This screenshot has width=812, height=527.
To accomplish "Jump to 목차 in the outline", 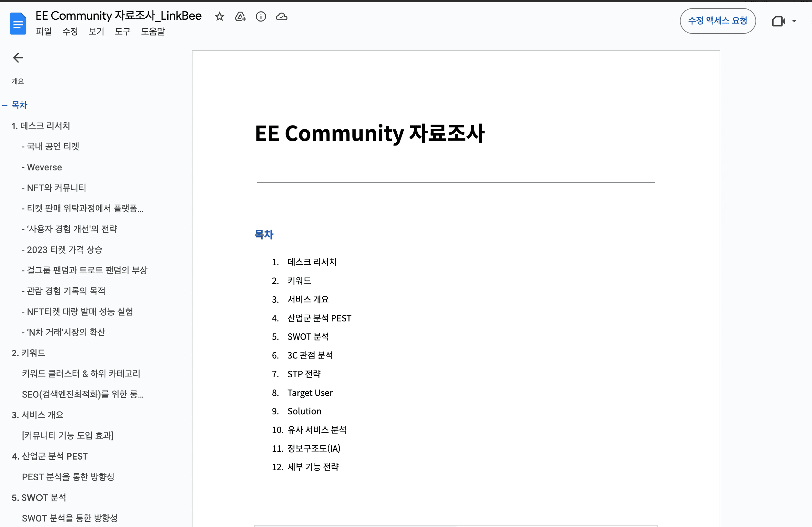I will (x=19, y=105).
